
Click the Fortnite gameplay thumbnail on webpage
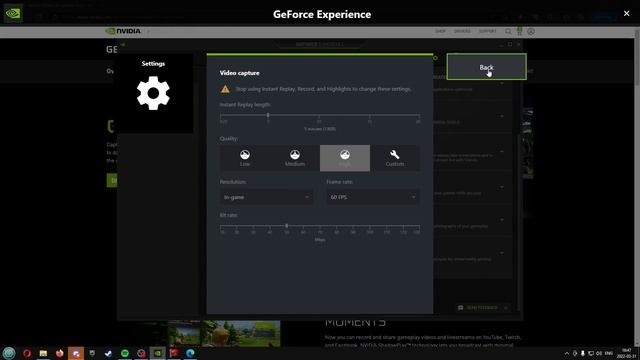(241, 333)
